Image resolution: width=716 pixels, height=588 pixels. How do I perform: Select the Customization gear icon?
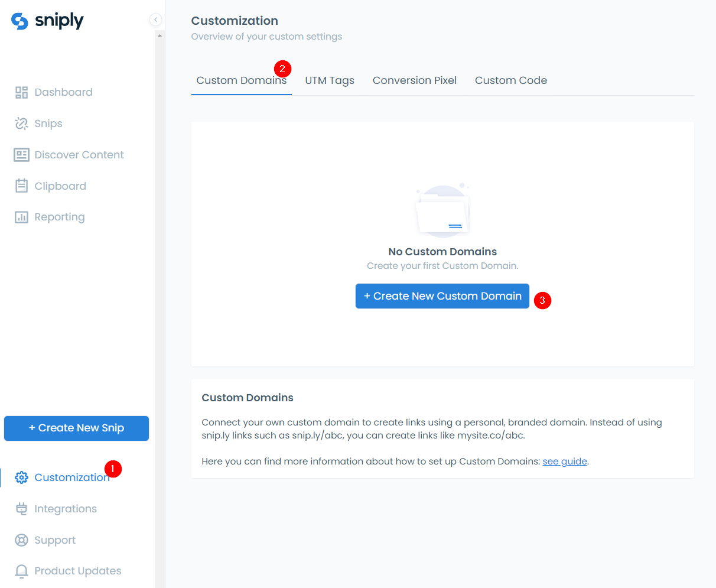(x=20, y=477)
